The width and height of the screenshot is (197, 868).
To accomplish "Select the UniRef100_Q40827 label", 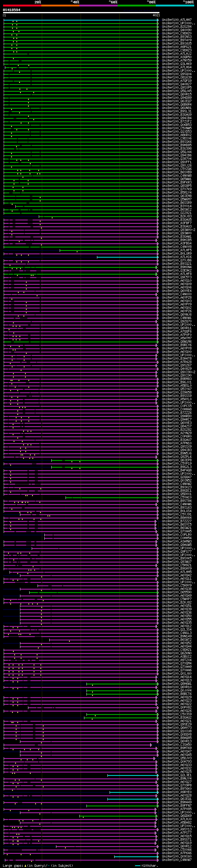I will (176, 84).
